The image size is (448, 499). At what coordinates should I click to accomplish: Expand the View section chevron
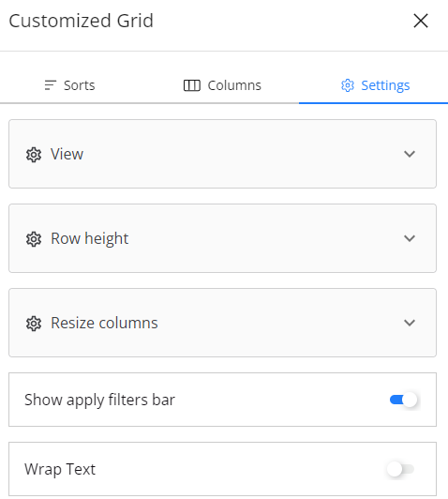(410, 154)
